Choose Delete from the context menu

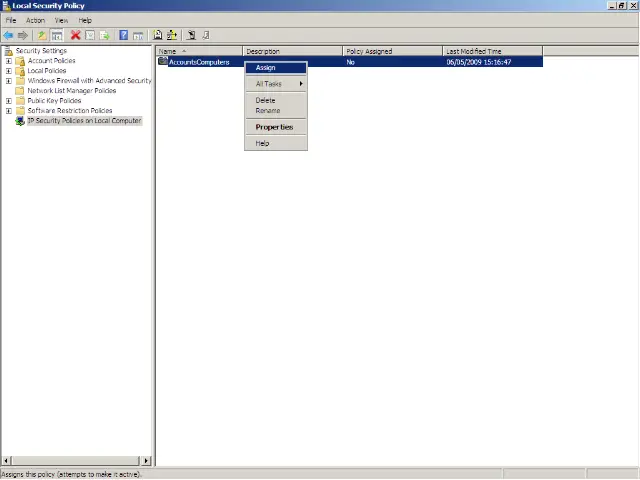click(276, 100)
